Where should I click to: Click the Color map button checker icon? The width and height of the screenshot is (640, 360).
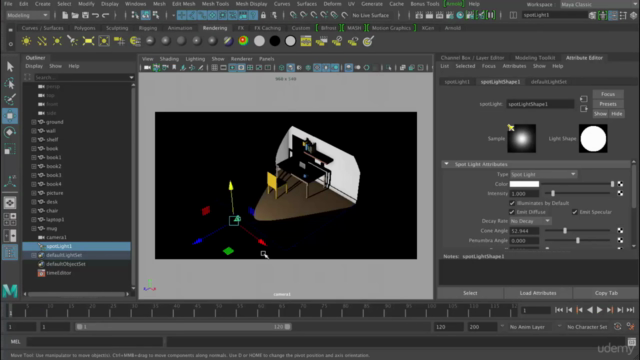point(620,184)
